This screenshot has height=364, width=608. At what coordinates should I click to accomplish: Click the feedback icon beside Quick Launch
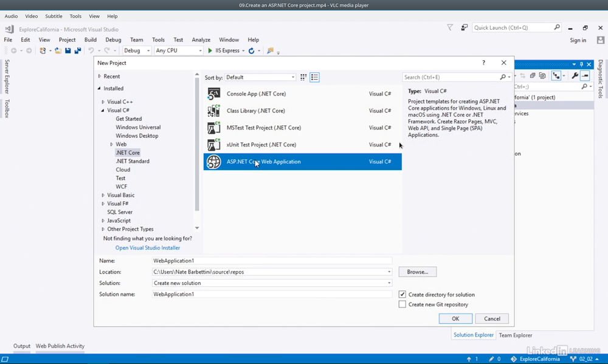[x=465, y=27]
